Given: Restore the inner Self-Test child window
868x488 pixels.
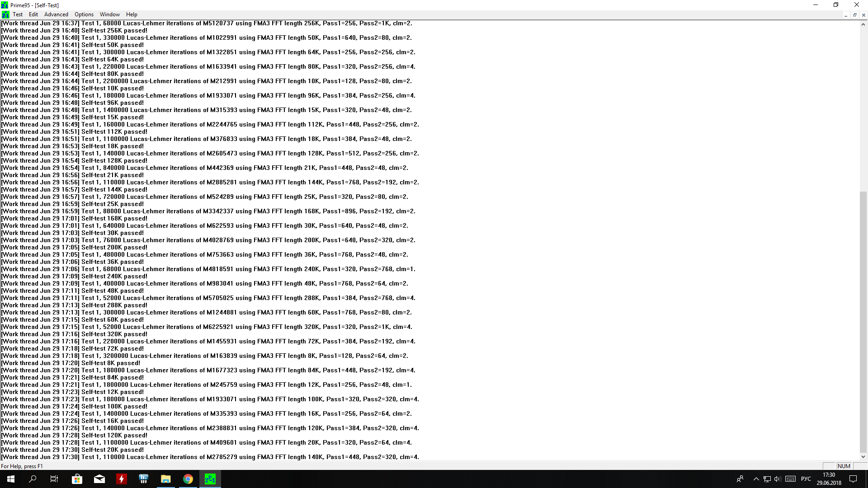Looking at the screenshot, I should pos(854,15).
